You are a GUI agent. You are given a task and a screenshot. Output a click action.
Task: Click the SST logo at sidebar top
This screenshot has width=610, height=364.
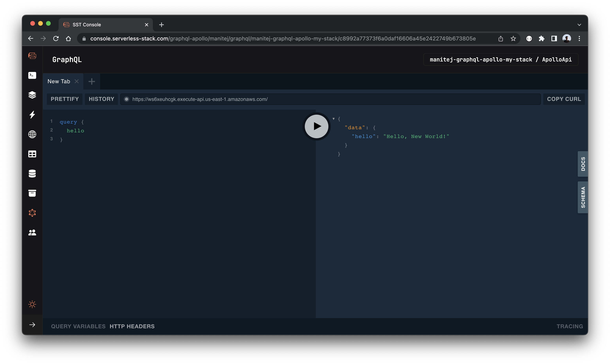coord(32,56)
